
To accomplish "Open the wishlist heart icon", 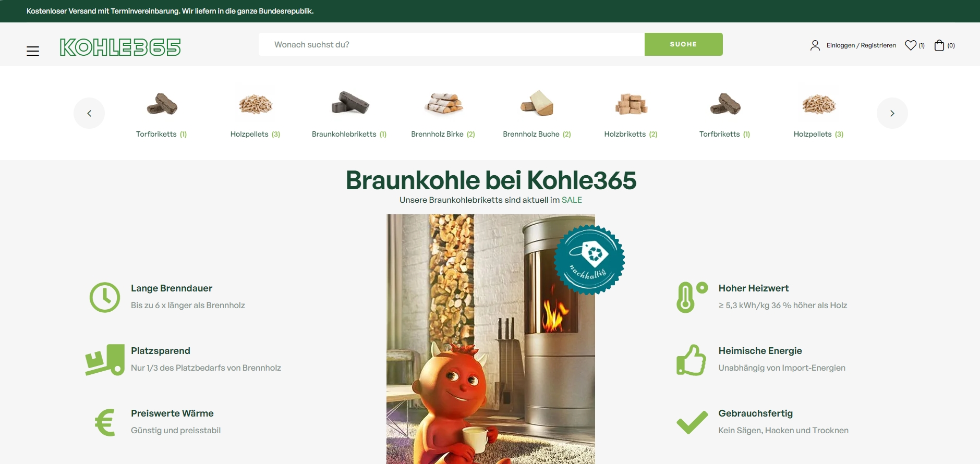I will coord(911,45).
